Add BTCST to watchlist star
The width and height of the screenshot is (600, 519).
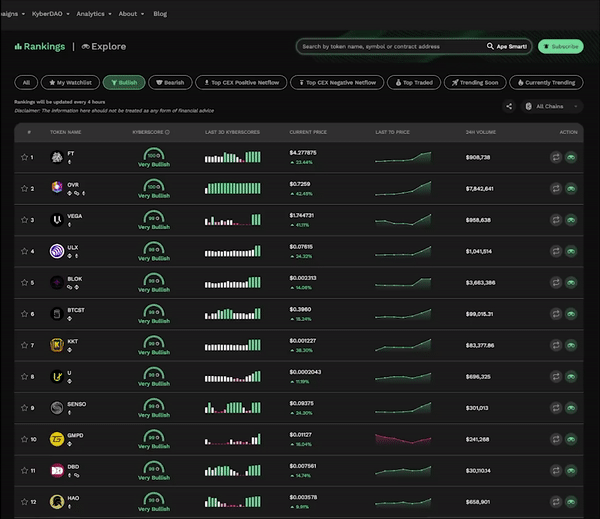(24, 314)
